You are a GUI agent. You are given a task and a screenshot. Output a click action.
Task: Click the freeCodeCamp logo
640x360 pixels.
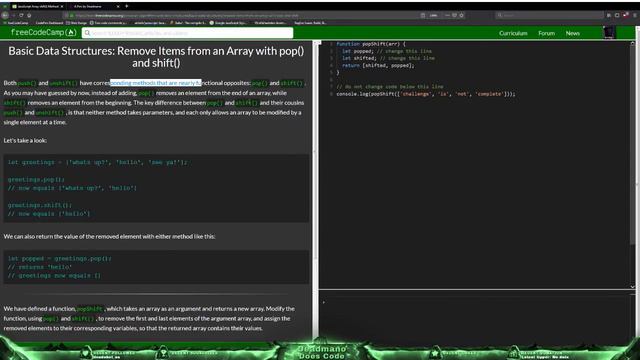point(43,33)
